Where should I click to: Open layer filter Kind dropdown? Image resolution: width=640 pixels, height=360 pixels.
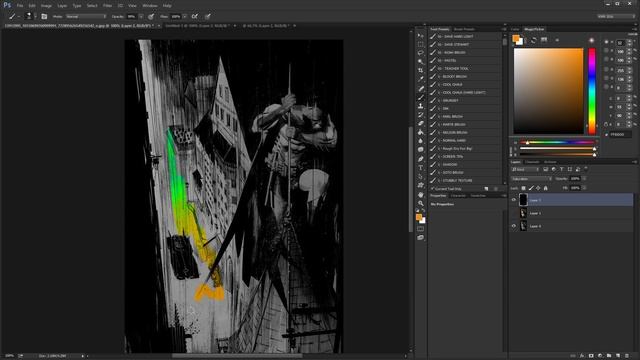click(526, 169)
